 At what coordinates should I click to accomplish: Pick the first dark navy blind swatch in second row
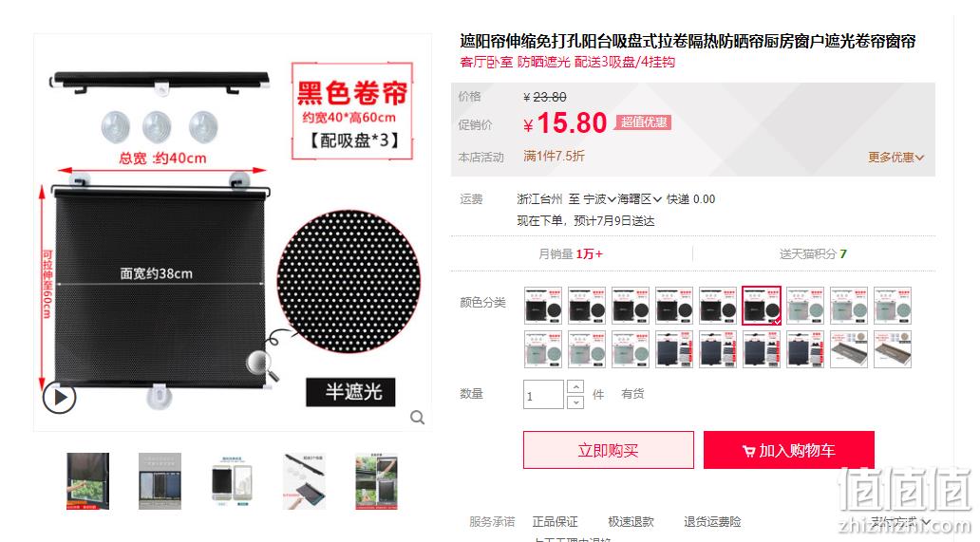click(x=674, y=349)
